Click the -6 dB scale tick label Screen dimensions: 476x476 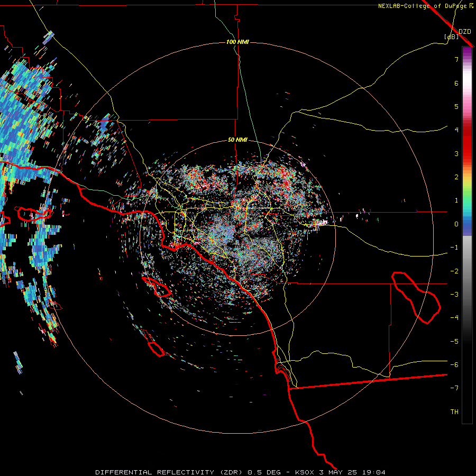(454, 365)
